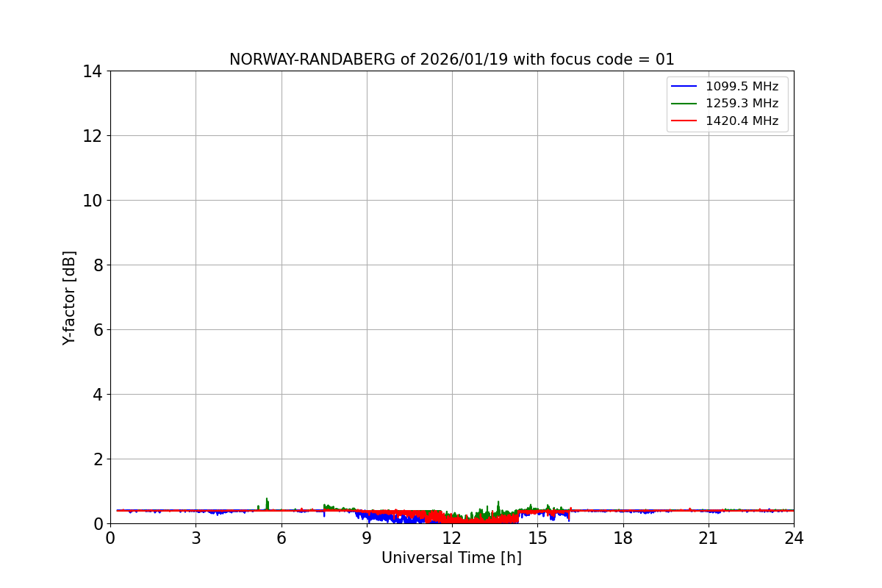Click x-axis tick label 18
The image size is (882, 588).
coord(623,537)
